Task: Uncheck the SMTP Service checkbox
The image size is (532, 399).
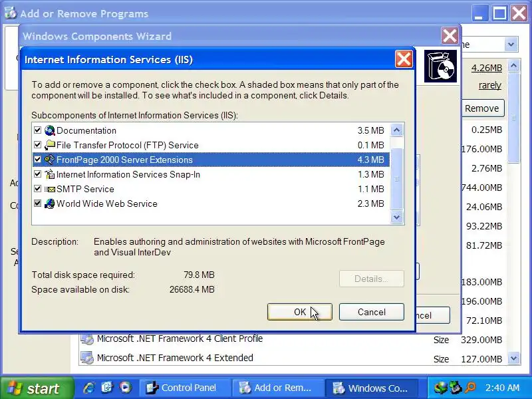Action: click(38, 189)
